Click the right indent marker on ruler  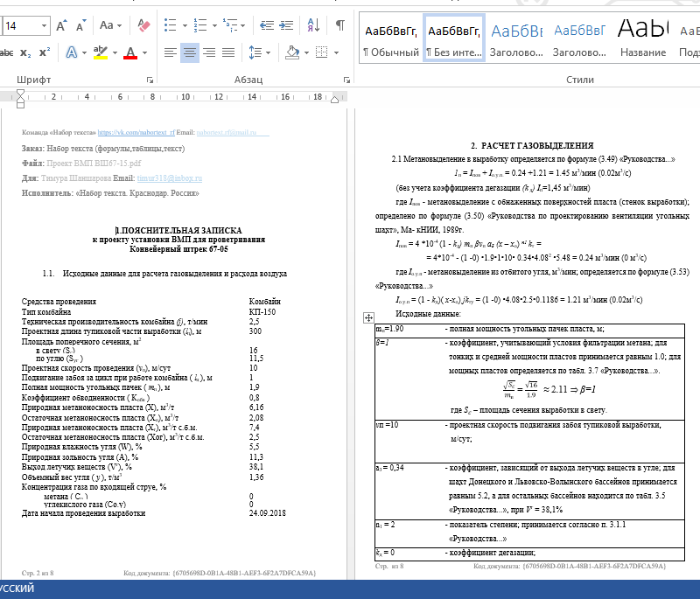334,100
